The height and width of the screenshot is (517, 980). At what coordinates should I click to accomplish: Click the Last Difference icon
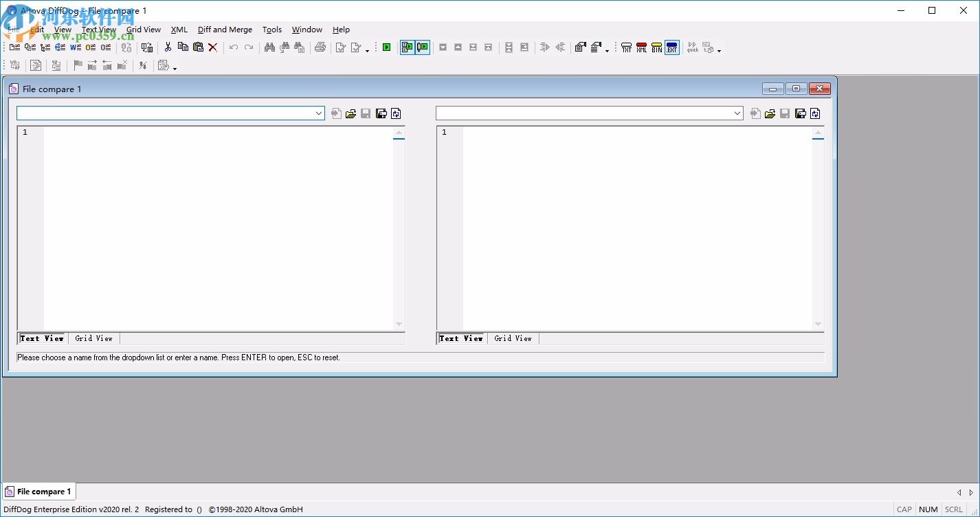[x=473, y=47]
